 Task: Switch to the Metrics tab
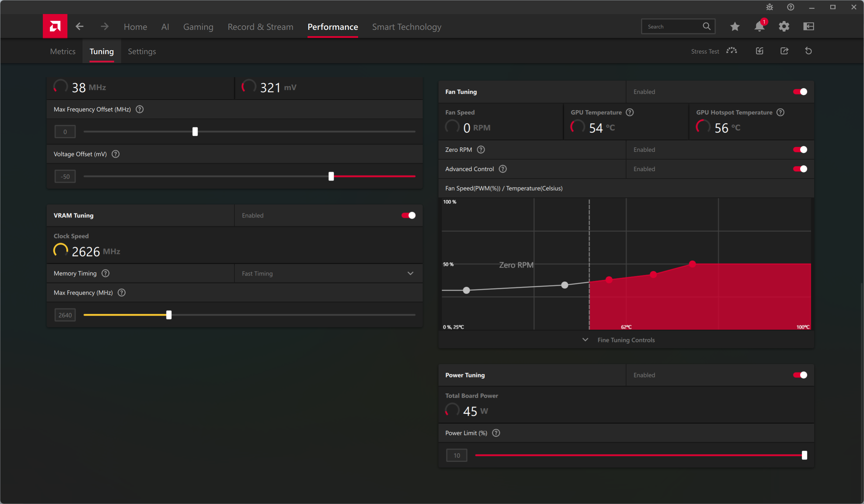pos(62,52)
